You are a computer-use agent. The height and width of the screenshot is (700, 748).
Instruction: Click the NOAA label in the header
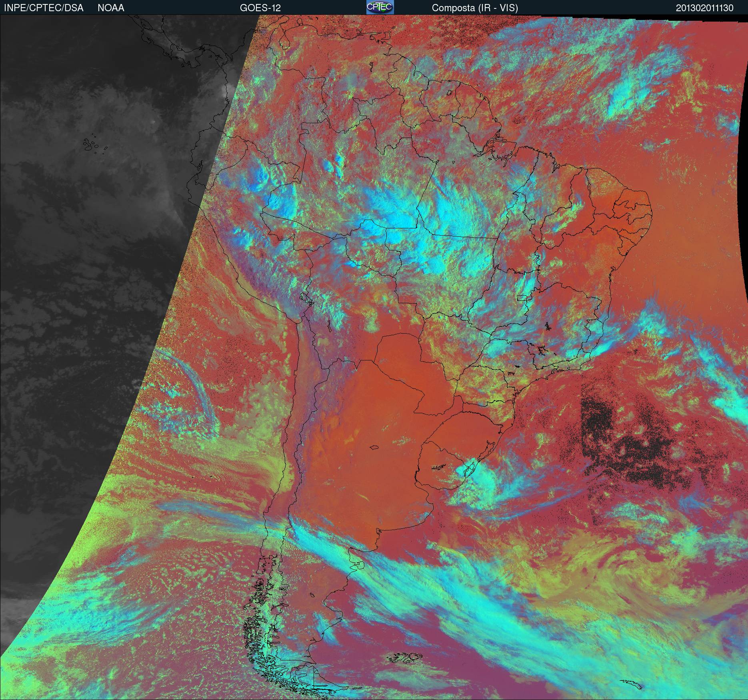(x=111, y=8)
